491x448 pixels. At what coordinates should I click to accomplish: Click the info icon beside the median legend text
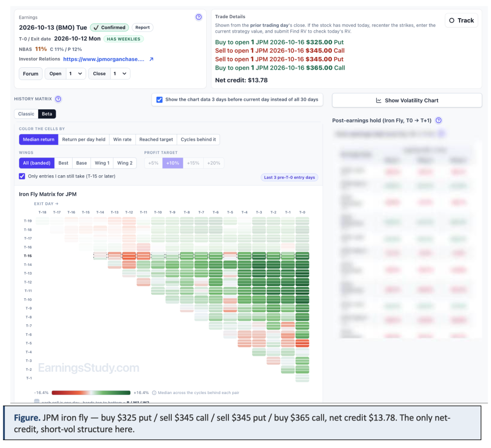tap(154, 393)
